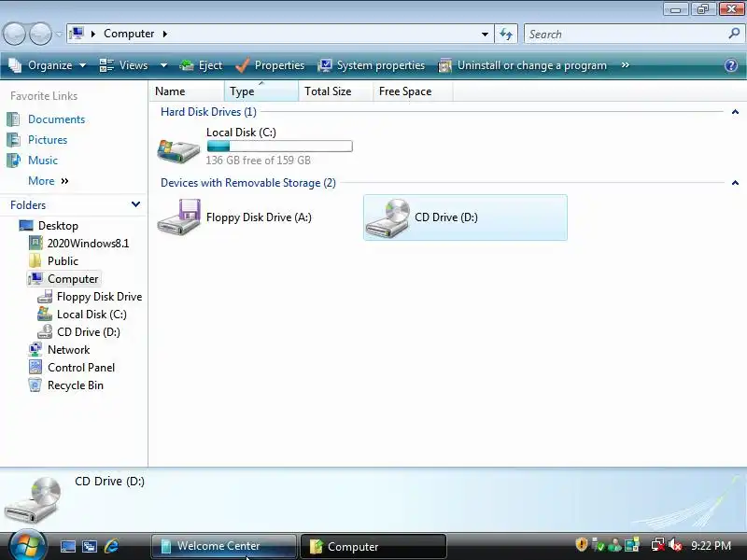
Task: Select the CD Drive (D:) icon in main pane
Action: (x=387, y=218)
